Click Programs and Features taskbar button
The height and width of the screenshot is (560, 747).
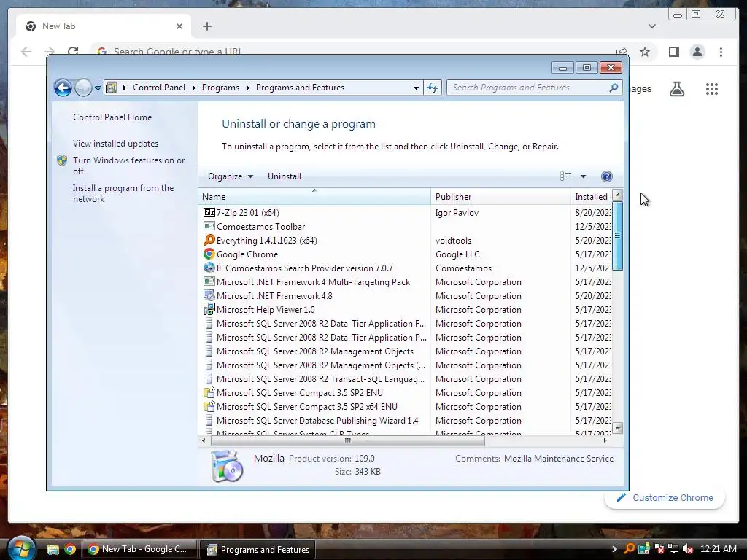(258, 550)
